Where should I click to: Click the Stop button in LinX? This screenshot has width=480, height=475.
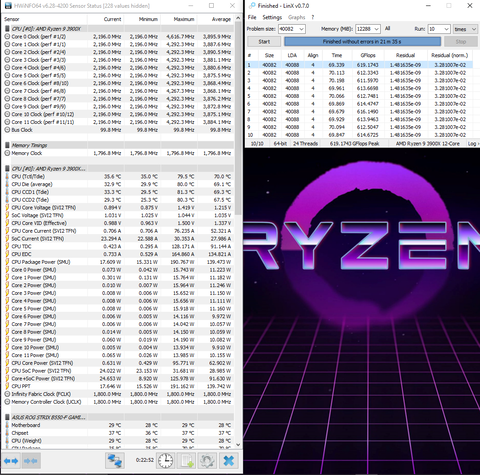(461, 42)
